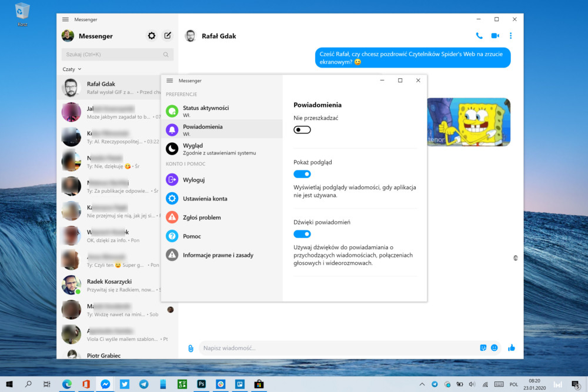Open Telegram from the taskbar
The height and width of the screenshot is (392, 588).
pos(143,384)
